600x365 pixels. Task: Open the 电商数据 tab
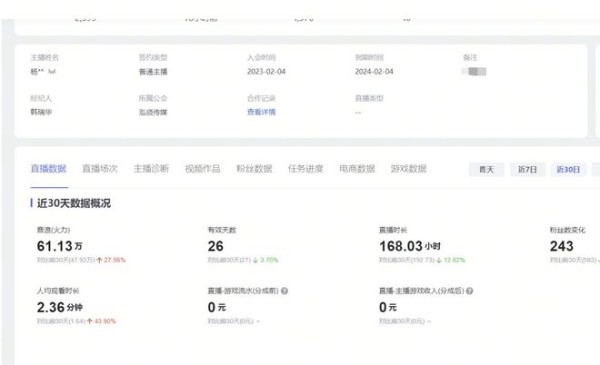coord(357,169)
